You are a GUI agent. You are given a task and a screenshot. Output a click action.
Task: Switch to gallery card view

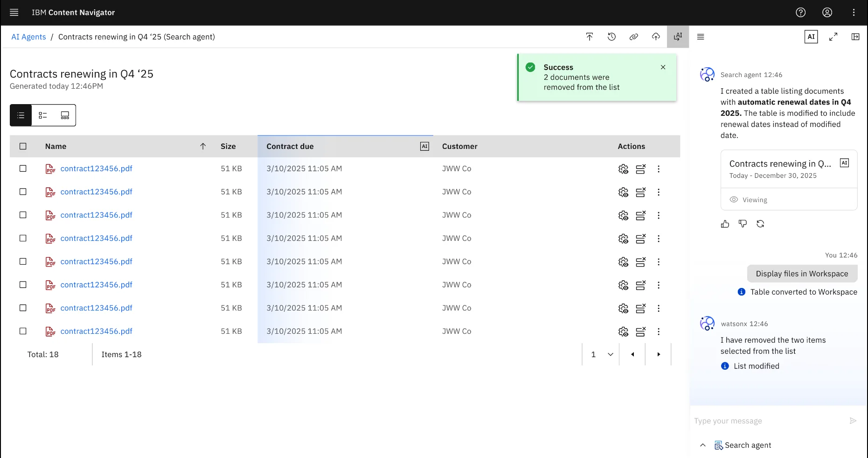click(x=65, y=115)
